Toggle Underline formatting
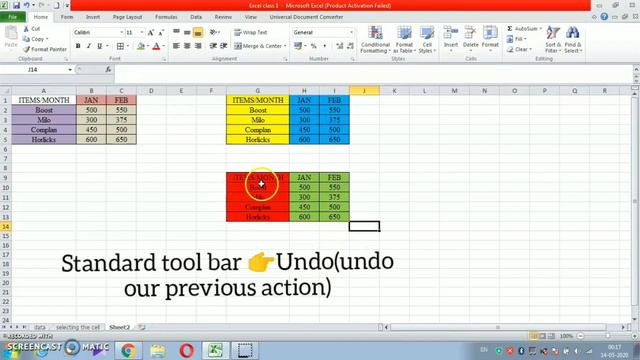This screenshot has height=360, width=640. (x=99, y=46)
